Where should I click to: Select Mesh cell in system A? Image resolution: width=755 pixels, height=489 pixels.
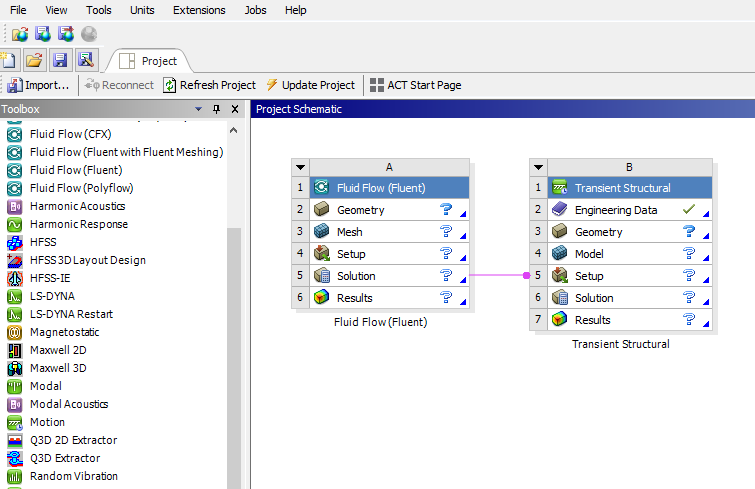(x=389, y=232)
